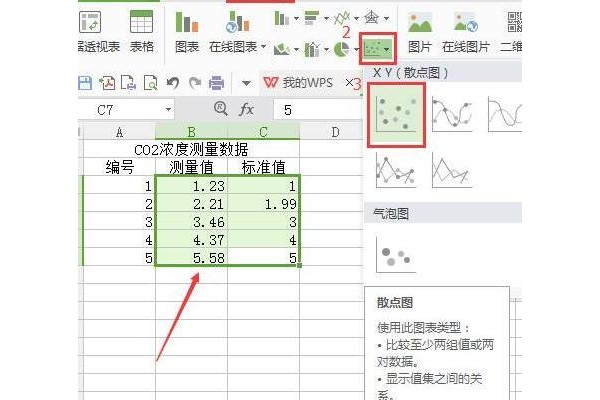Undo the last action
The height and width of the screenshot is (400, 600).
[x=173, y=83]
